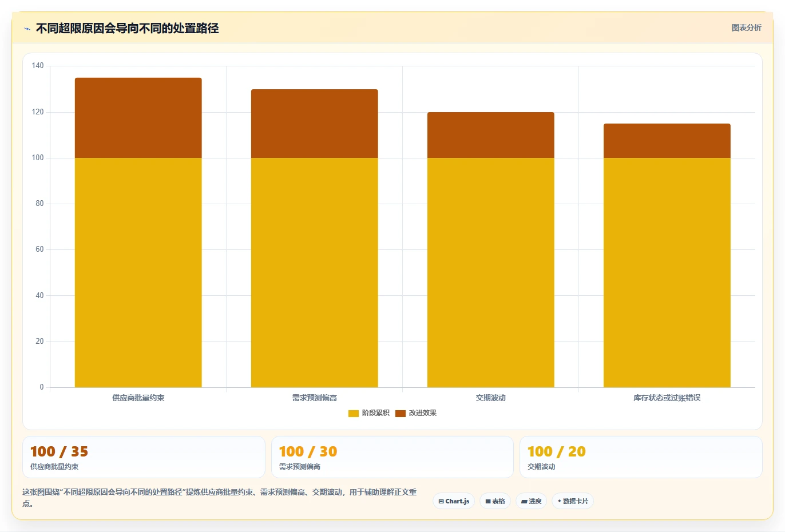The height and width of the screenshot is (532, 785).
Task: Click the 100 / 30 stat card value
Action: pos(308,451)
